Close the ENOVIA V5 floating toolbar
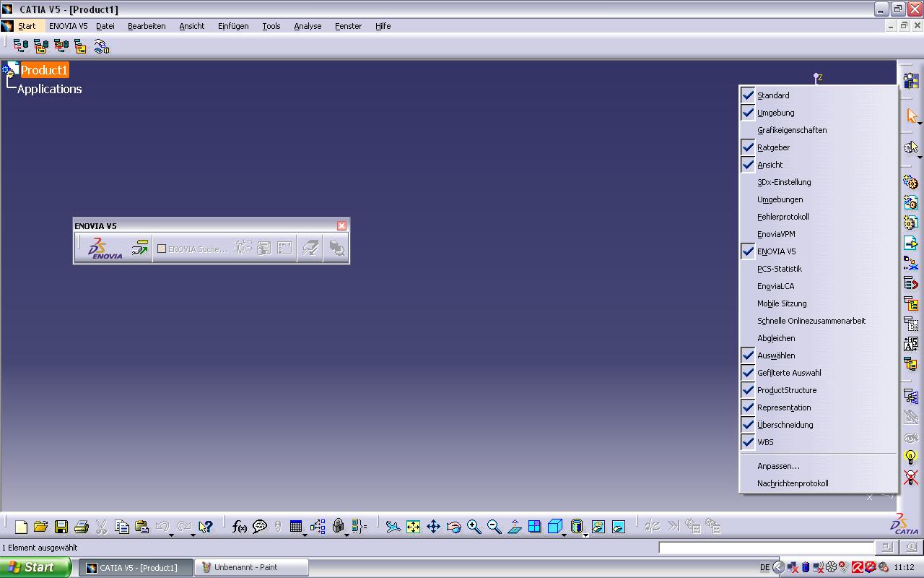 click(342, 226)
